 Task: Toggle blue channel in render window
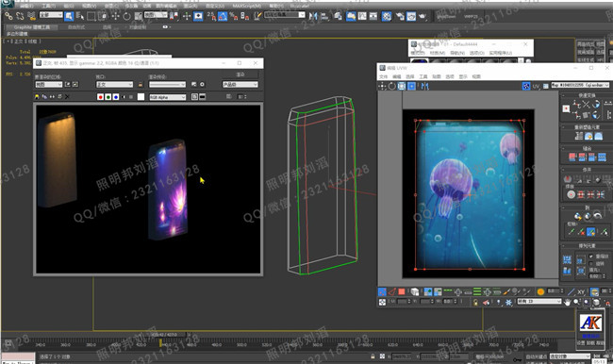(116, 97)
